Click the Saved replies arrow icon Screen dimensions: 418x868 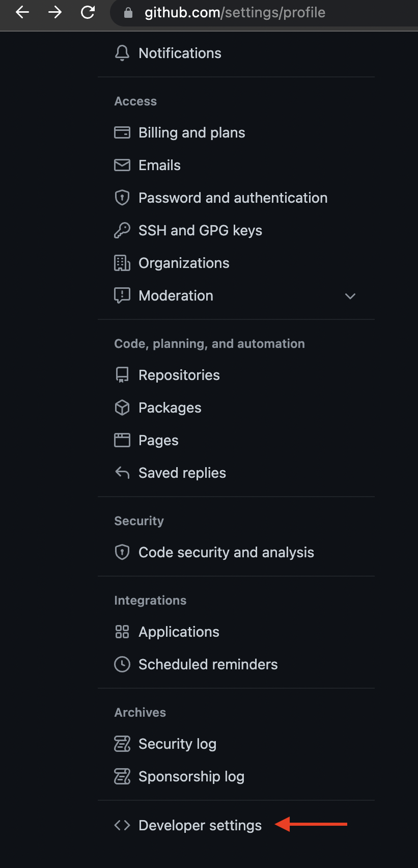[122, 473]
